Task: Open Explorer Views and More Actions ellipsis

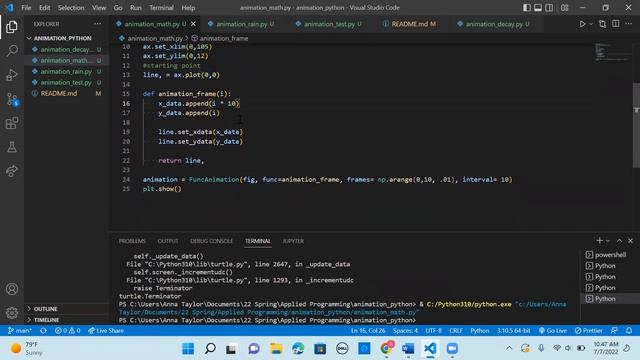Action: tap(98, 24)
